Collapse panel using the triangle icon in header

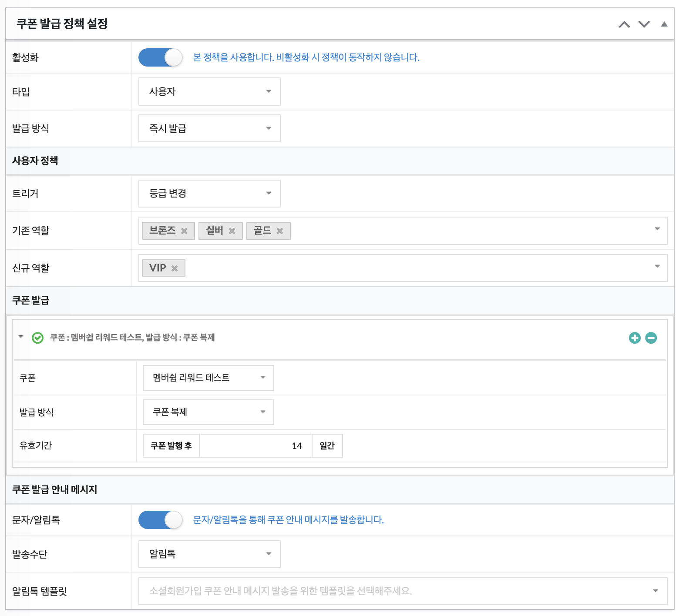coord(664,24)
